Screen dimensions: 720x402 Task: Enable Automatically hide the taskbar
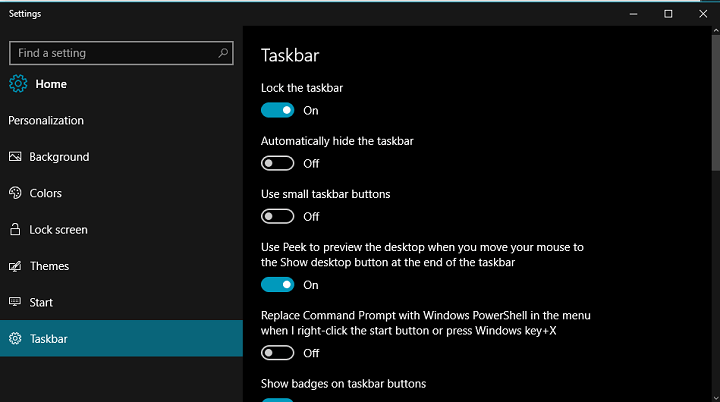pos(277,163)
